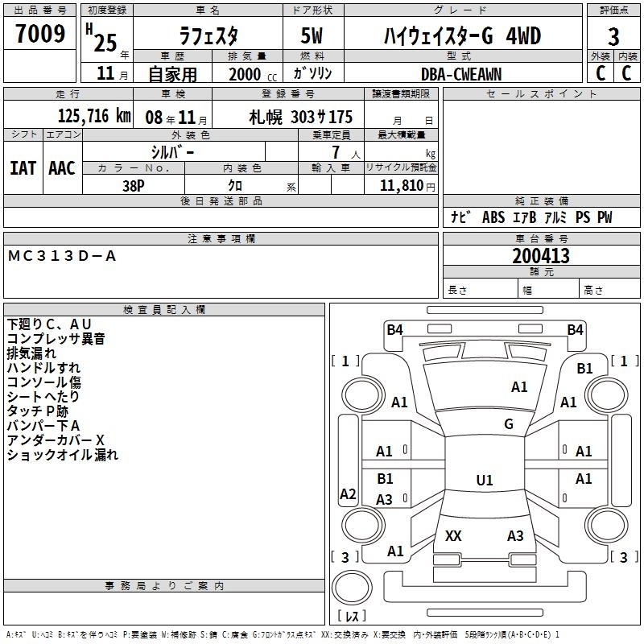Click the IAT shift type value
Viewport: 644px width, 644px height.
point(23,168)
